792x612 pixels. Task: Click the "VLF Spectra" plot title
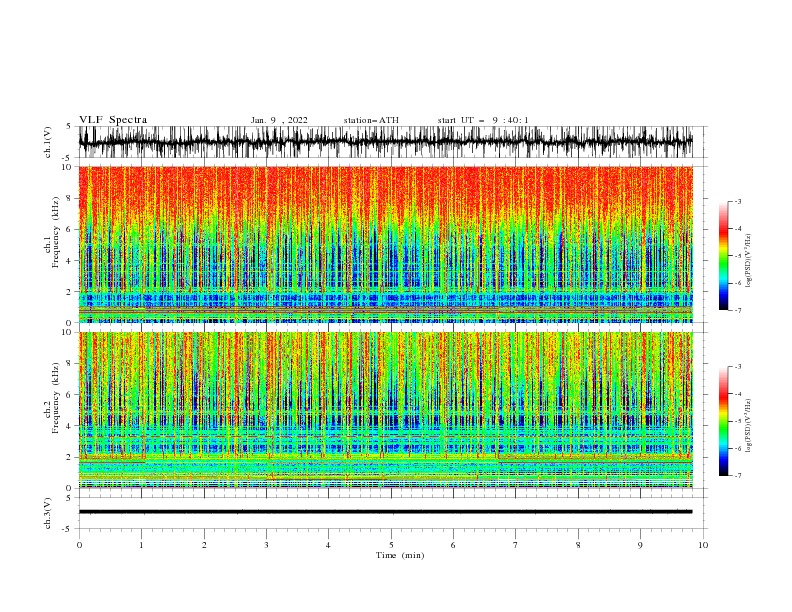(113, 120)
